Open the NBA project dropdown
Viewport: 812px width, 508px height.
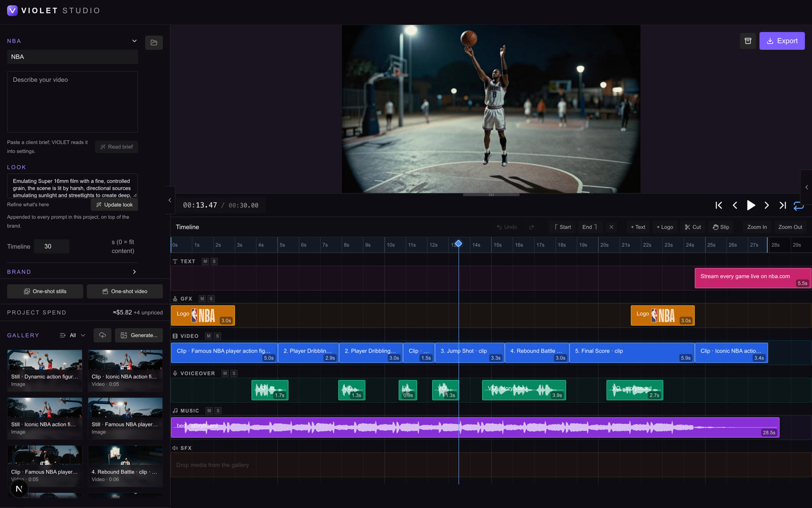[134, 41]
